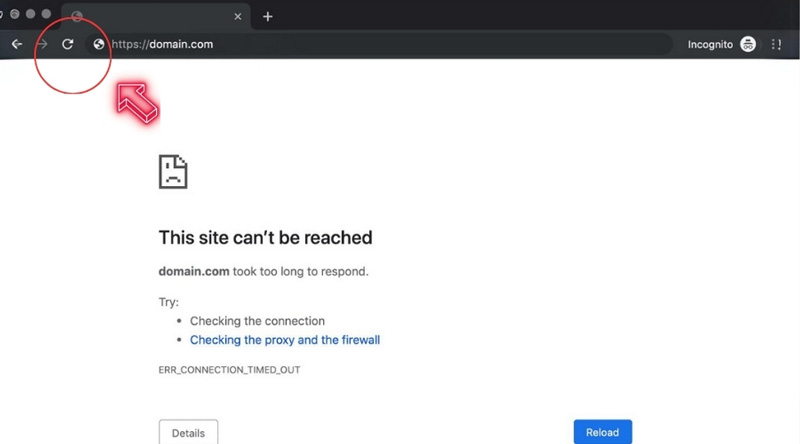Open the Chrome three-dot menu
The image size is (800, 444).
777,44
